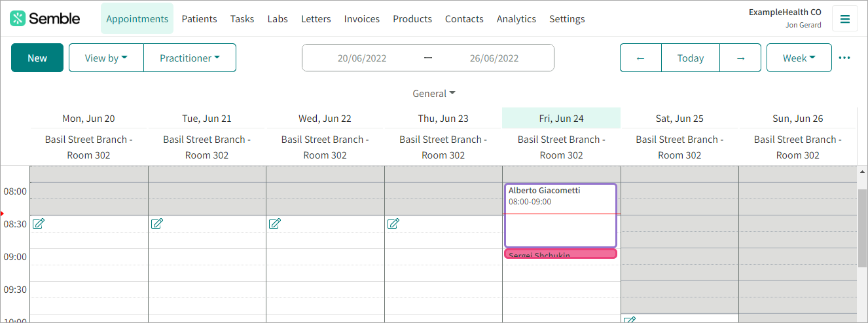Open the hamburger menu icon
Viewport: 868px width, 323px height.
[845, 19]
